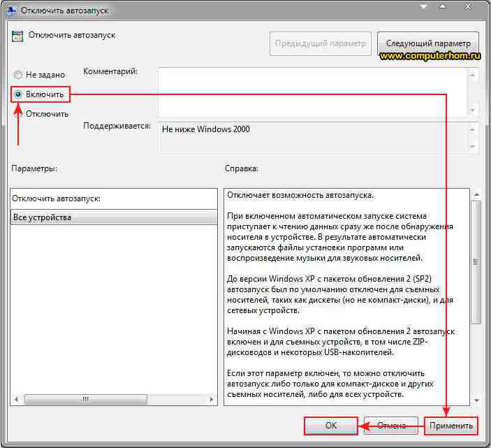
Task: Click the "Параметры:" label
Action: (34, 168)
